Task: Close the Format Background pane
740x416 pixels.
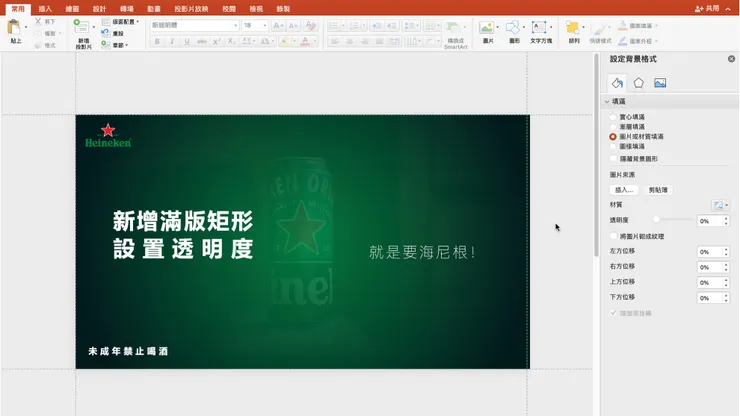Action: pos(731,59)
